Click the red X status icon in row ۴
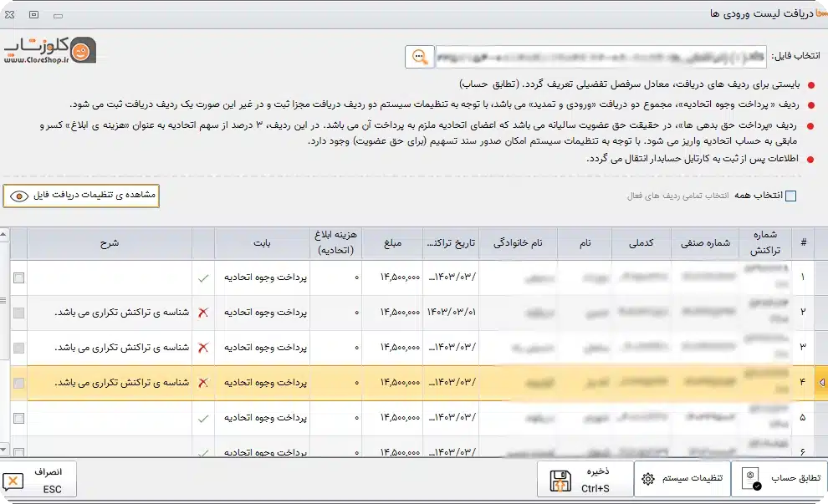828x504 pixels. click(202, 383)
